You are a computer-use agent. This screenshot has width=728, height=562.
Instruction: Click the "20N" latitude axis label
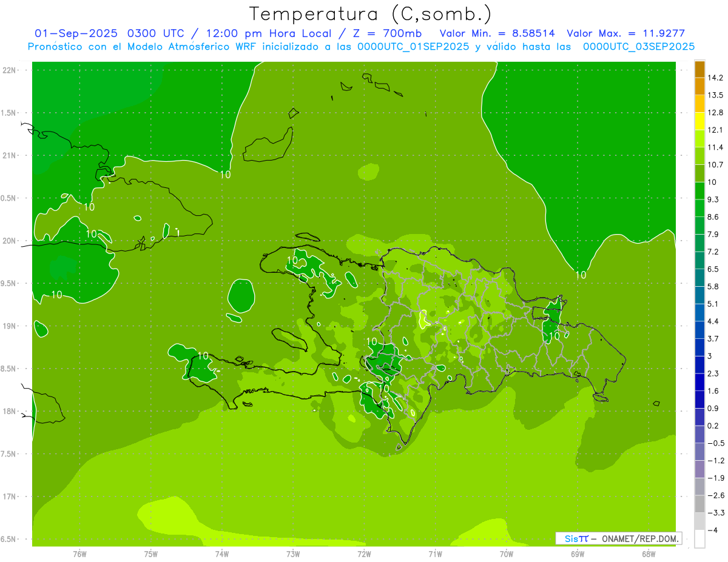click(10, 241)
